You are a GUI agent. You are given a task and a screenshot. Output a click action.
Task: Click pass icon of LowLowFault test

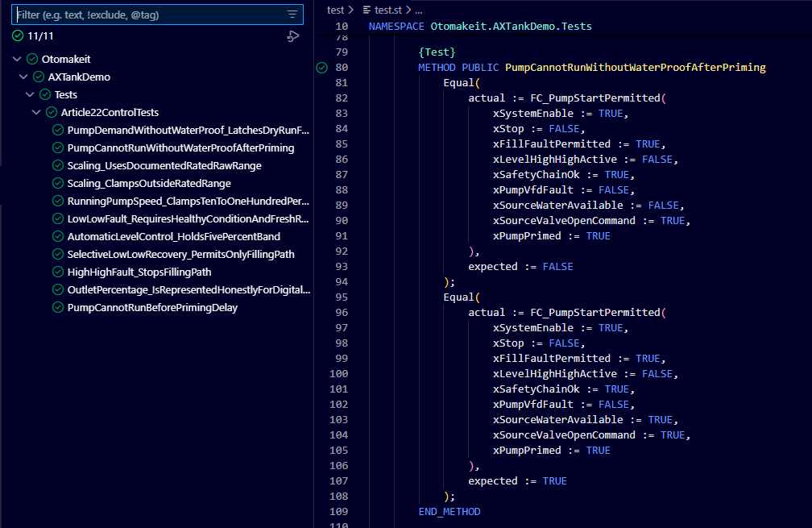(58, 218)
